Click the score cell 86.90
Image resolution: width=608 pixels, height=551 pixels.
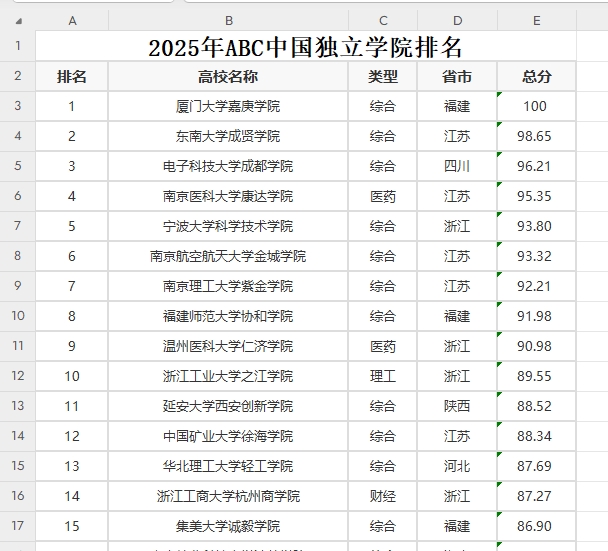(537, 526)
